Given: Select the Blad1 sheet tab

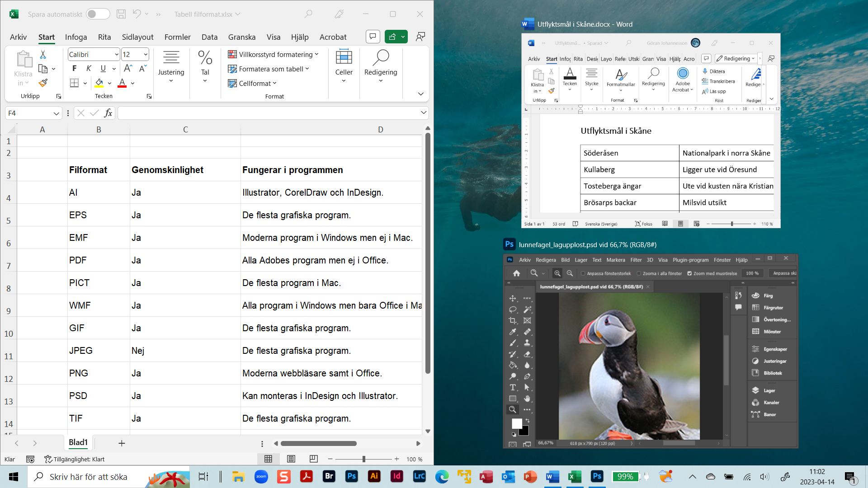Looking at the screenshot, I should [78, 442].
